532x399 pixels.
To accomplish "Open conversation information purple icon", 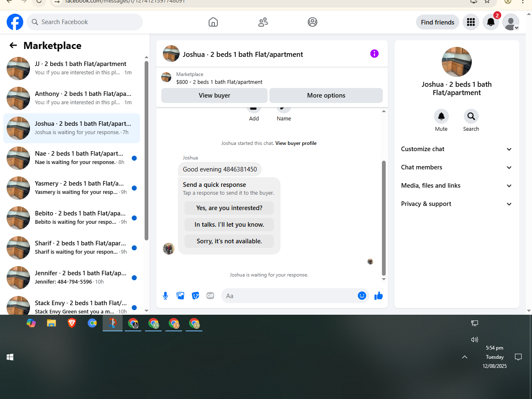I will (x=374, y=54).
